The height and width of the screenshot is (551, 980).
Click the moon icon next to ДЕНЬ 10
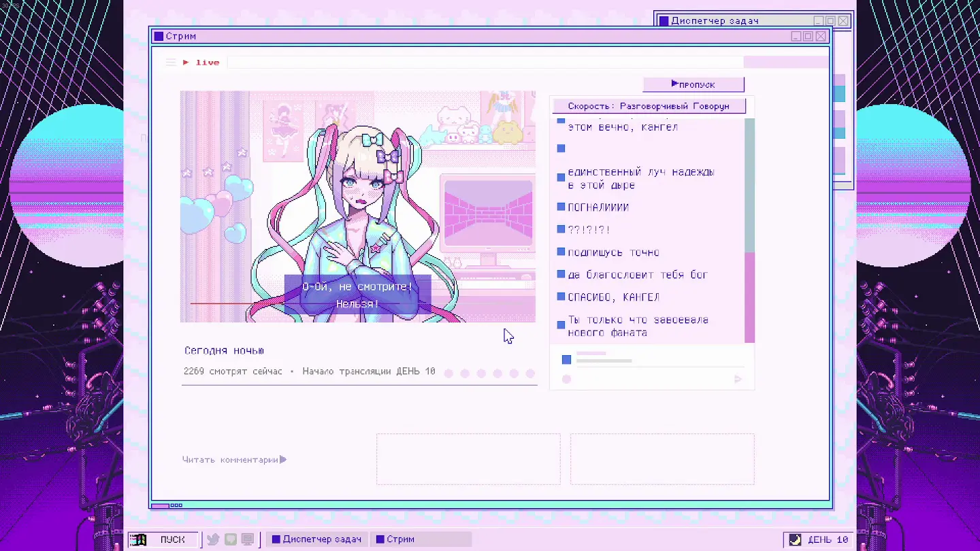pyautogui.click(x=795, y=539)
